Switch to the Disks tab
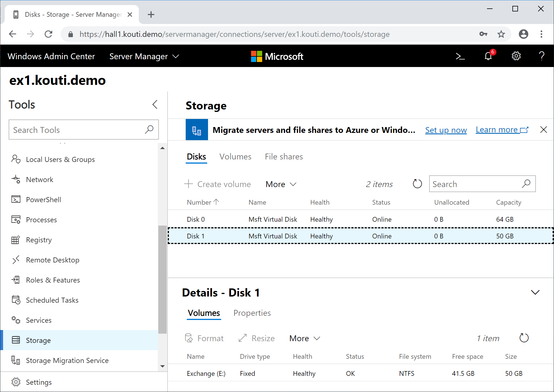 [x=196, y=157]
